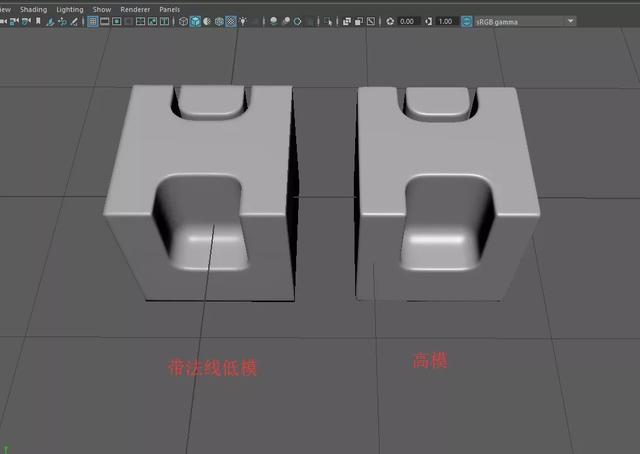This screenshot has width=640, height=454.
Task: Toggle the Safe Title overlay
Action: point(164,21)
